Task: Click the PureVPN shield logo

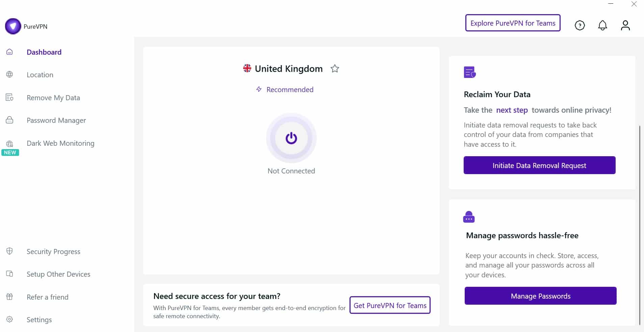Action: [x=13, y=26]
